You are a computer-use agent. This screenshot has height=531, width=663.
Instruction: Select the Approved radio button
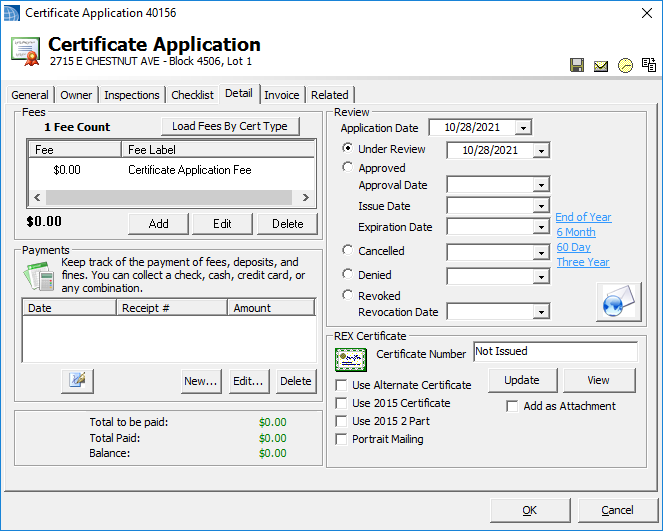click(347, 167)
